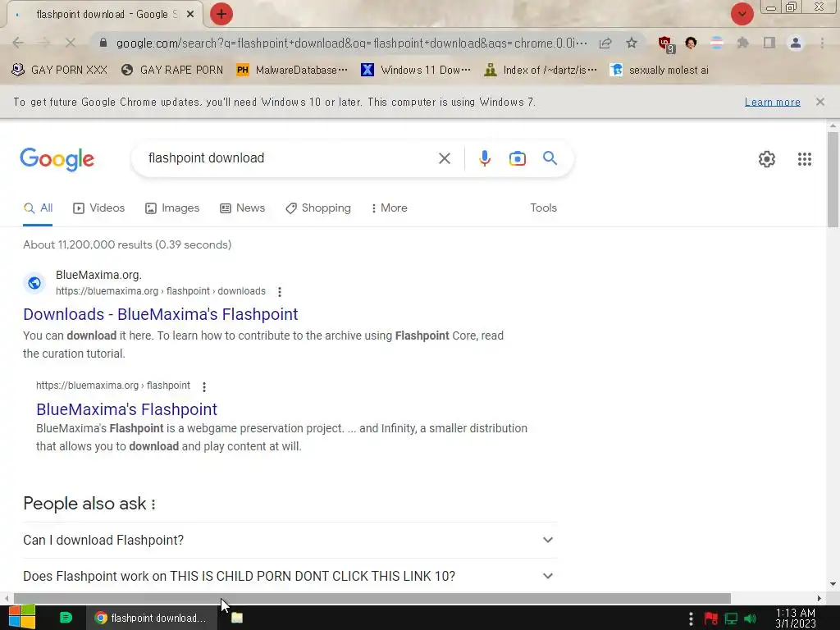The width and height of the screenshot is (840, 630).
Task: Switch to the Images tab
Action: [172, 208]
